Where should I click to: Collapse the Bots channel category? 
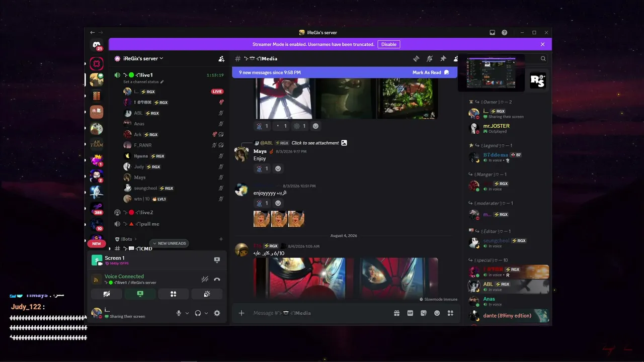pyautogui.click(x=126, y=239)
